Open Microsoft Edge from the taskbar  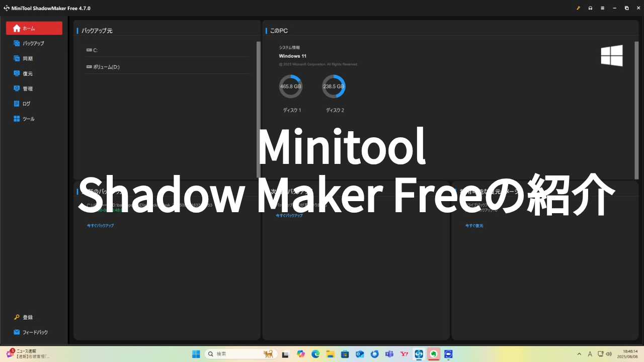coord(315,354)
